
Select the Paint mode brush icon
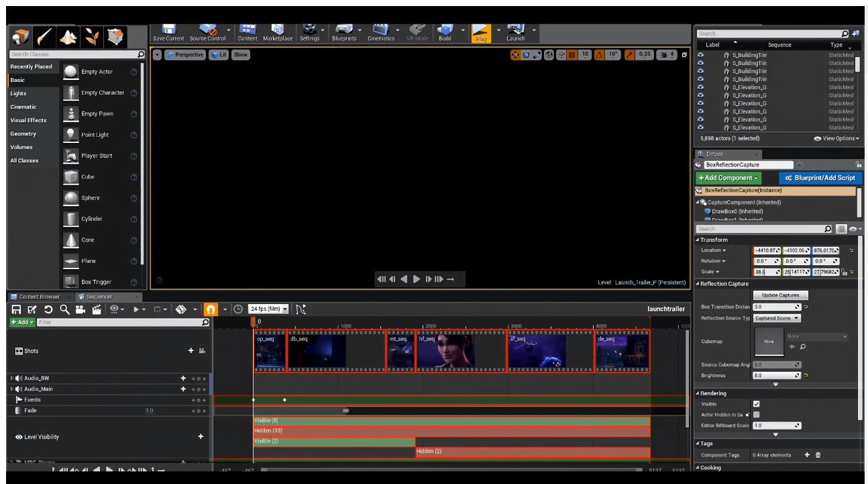point(45,37)
